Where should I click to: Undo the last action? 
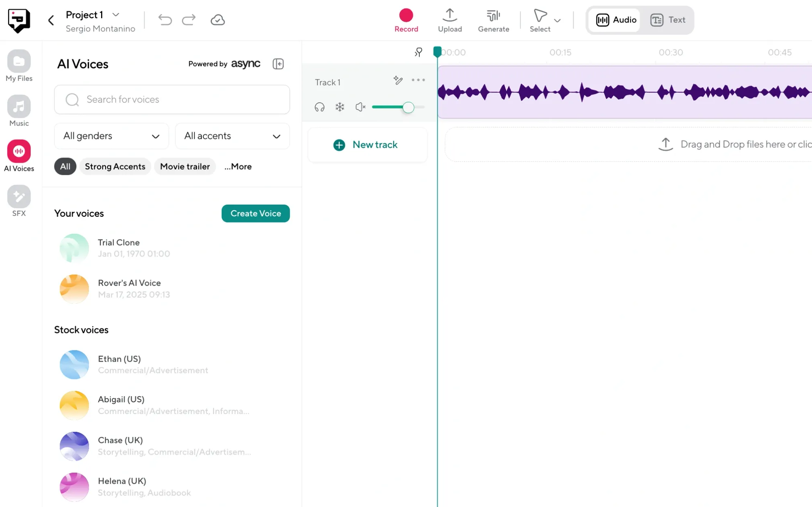[x=165, y=19]
